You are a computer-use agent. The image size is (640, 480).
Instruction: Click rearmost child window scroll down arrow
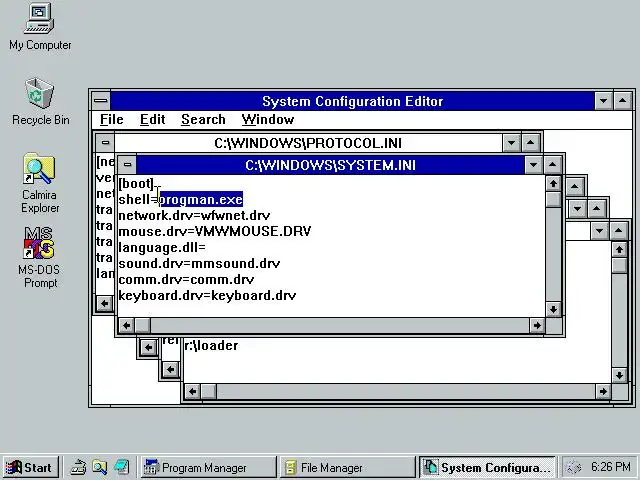point(619,375)
